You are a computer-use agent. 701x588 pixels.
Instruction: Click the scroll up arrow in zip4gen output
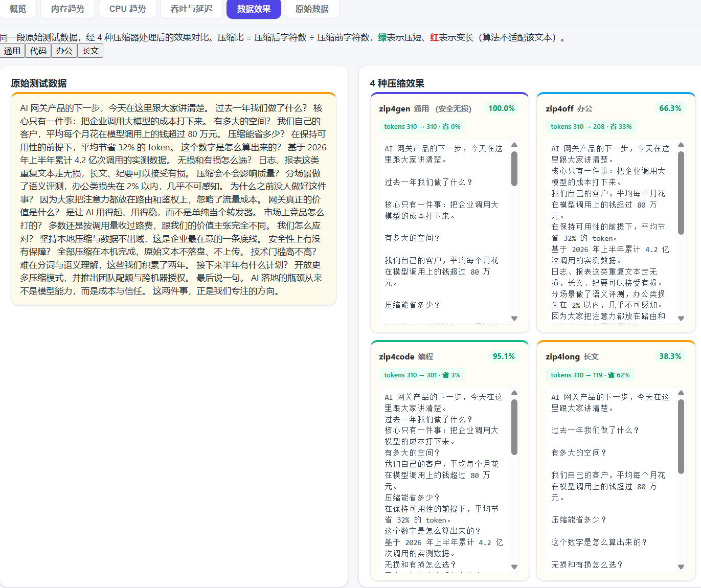(514, 145)
